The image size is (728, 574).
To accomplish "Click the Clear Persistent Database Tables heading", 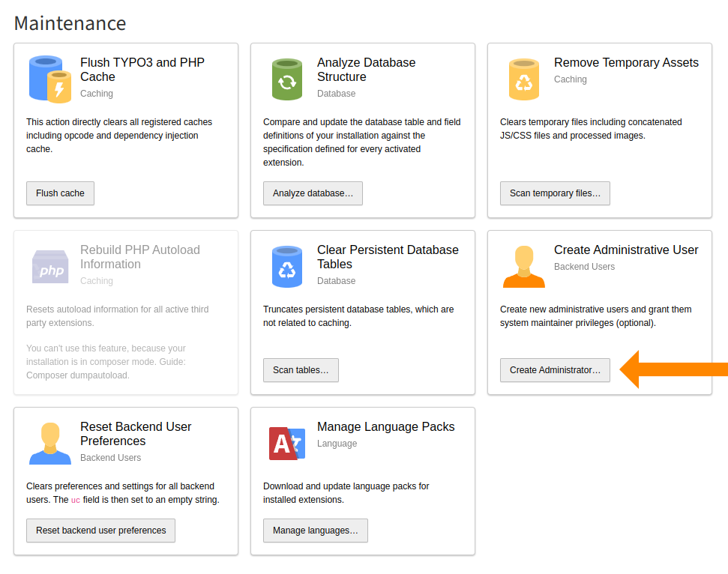I will coord(388,258).
